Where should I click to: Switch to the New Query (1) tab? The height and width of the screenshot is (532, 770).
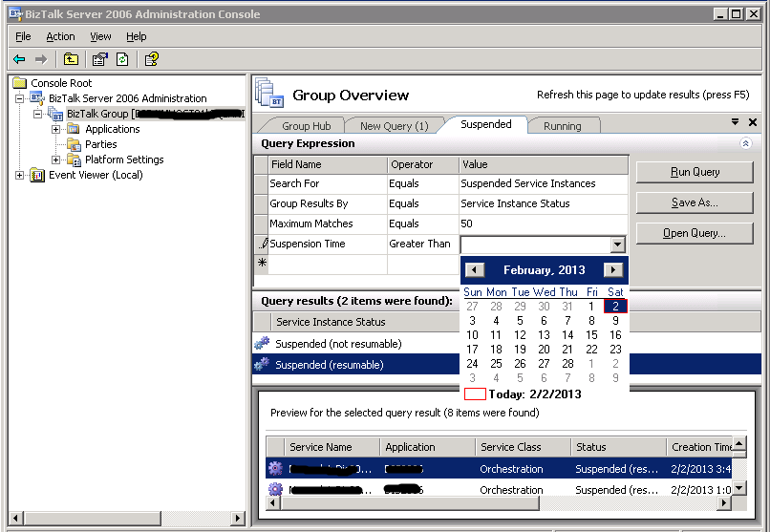point(395,126)
